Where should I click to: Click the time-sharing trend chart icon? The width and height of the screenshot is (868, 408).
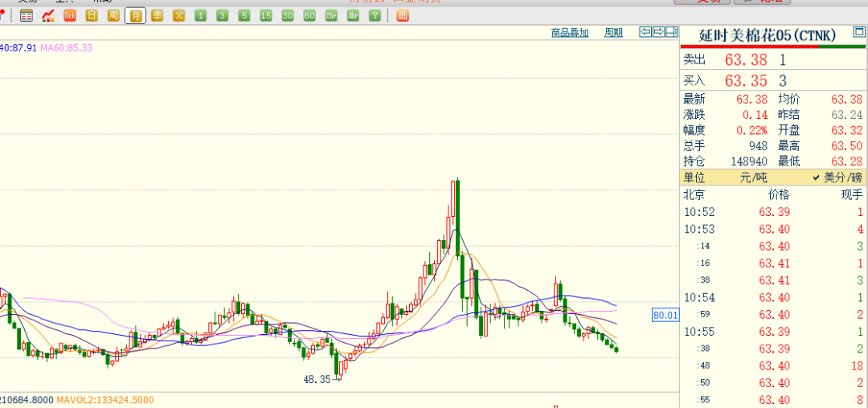[x=48, y=15]
